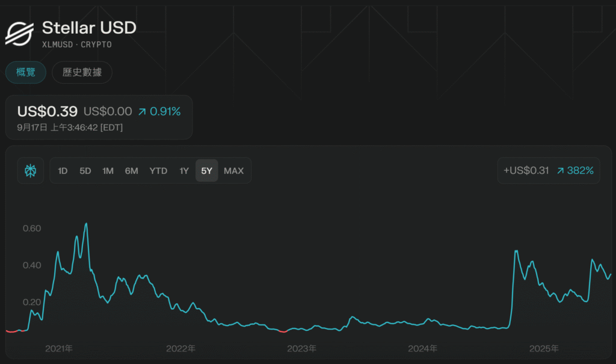Click the daily change up-arrow icon

coord(141,111)
